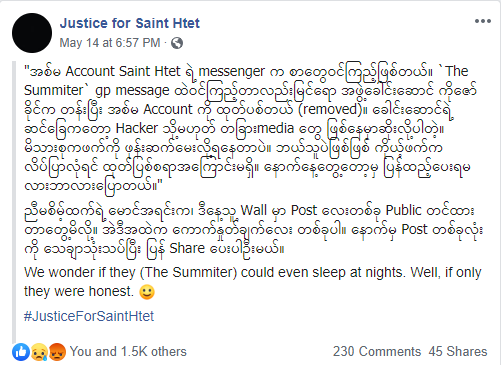Follow the #JusticeForSaintHtet hashtag
The width and height of the screenshot is (501, 365).
coord(89,316)
